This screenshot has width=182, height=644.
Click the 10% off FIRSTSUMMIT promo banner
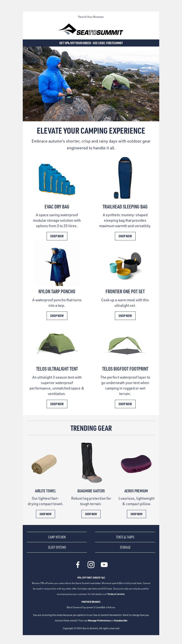click(x=91, y=43)
